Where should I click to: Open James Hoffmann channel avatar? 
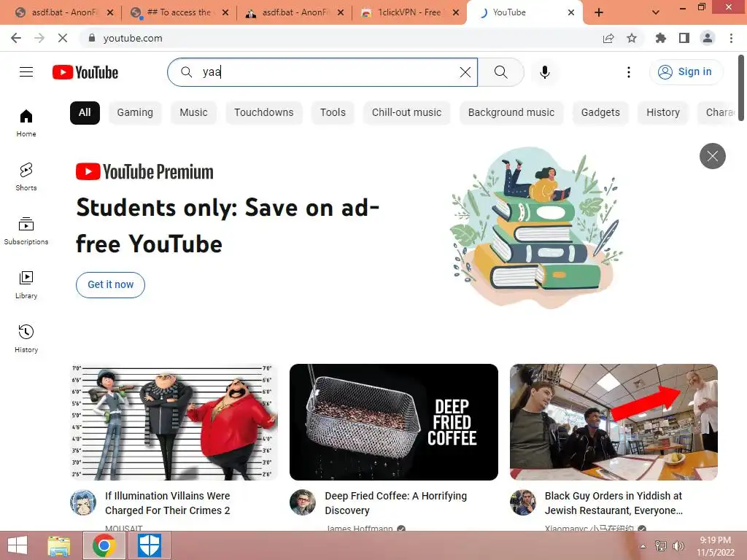[303, 502]
